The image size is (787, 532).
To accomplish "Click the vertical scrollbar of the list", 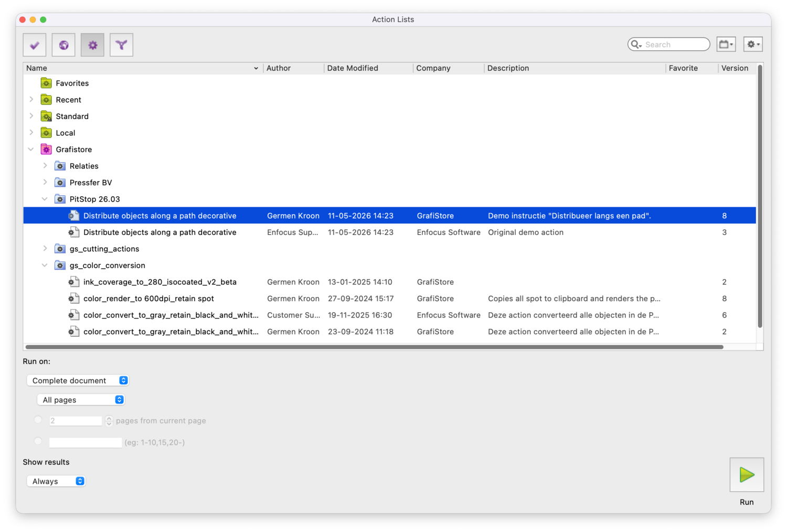I will pyautogui.click(x=760, y=197).
